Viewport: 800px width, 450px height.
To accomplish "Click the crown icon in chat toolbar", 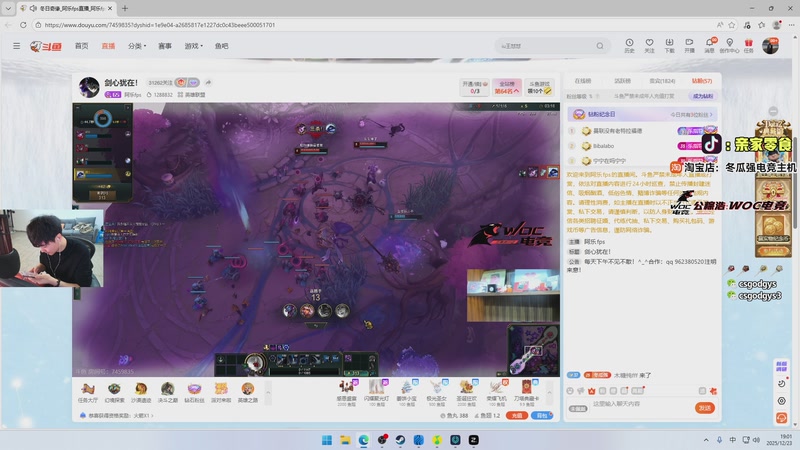I will click(591, 391).
